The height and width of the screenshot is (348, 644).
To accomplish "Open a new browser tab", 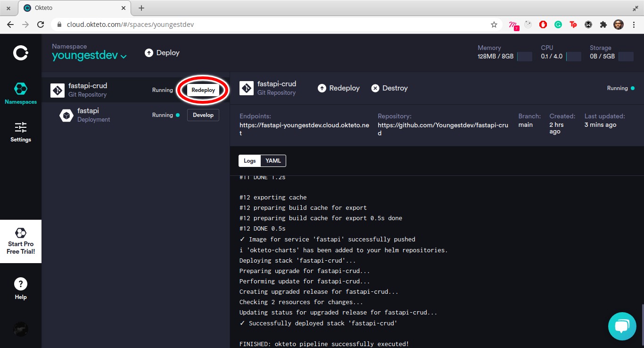I will pyautogui.click(x=141, y=8).
